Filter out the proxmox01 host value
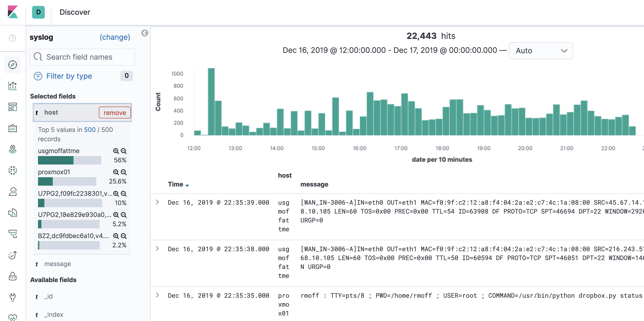This screenshot has height=321, width=644. point(124,172)
